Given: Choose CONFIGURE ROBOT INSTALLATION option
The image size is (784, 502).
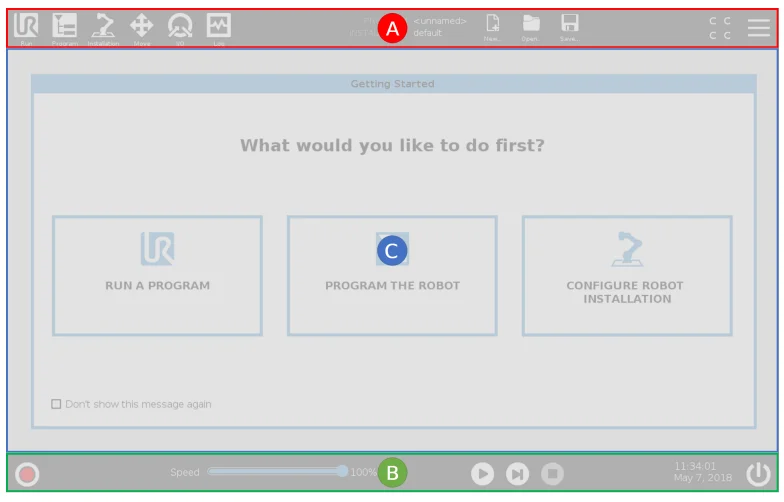Looking at the screenshot, I should tap(627, 275).
